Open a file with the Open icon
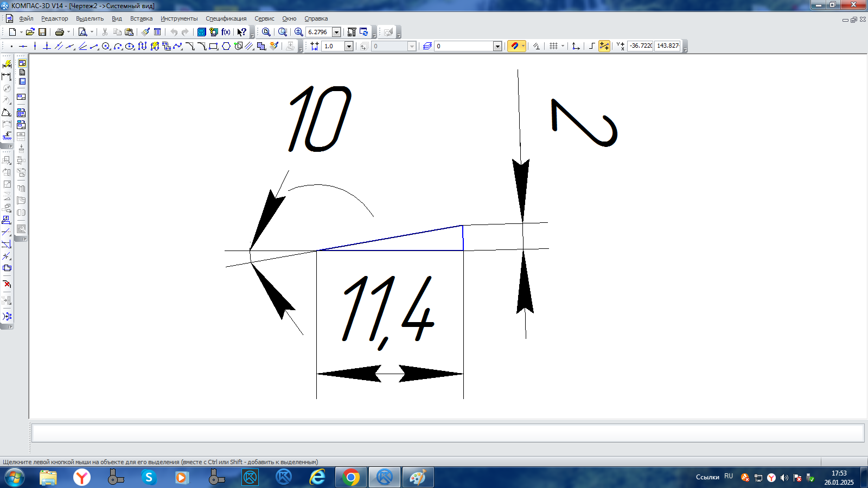 [30, 32]
